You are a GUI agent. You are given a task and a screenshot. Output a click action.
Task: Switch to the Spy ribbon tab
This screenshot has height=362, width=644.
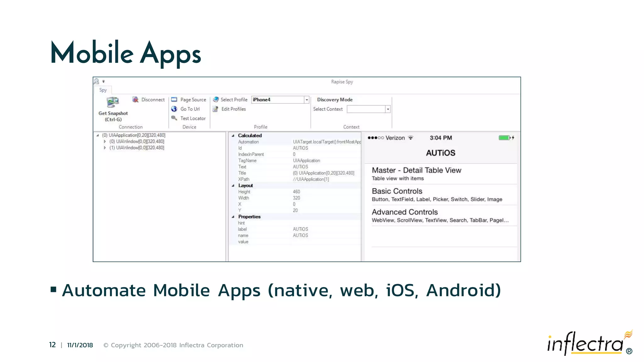tap(103, 90)
